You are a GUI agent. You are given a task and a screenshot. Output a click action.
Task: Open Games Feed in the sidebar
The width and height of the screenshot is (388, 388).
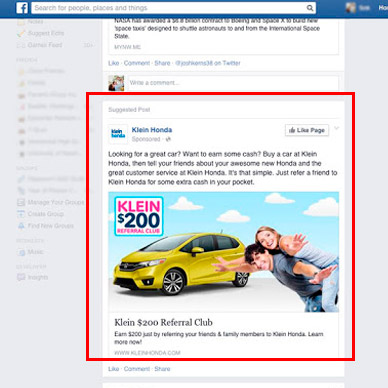click(x=45, y=45)
